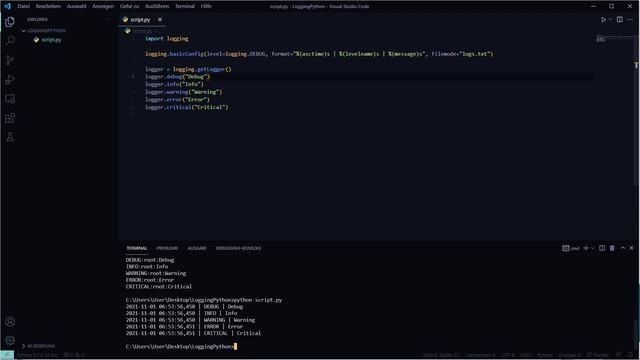Select Python interpreter in status bar
The width and height of the screenshot is (640, 360).
38,355
